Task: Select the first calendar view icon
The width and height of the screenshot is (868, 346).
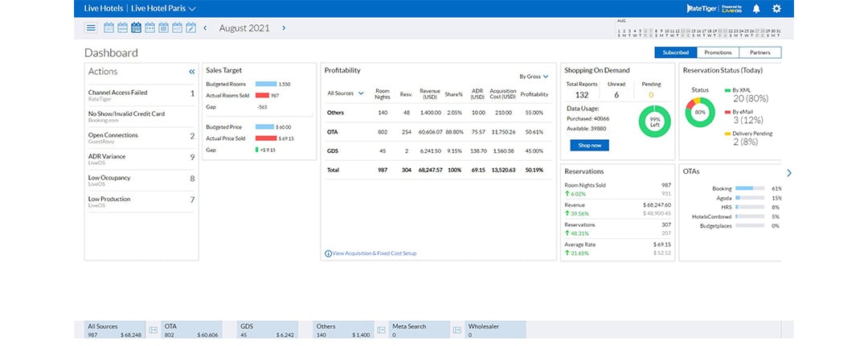Action: [109, 28]
